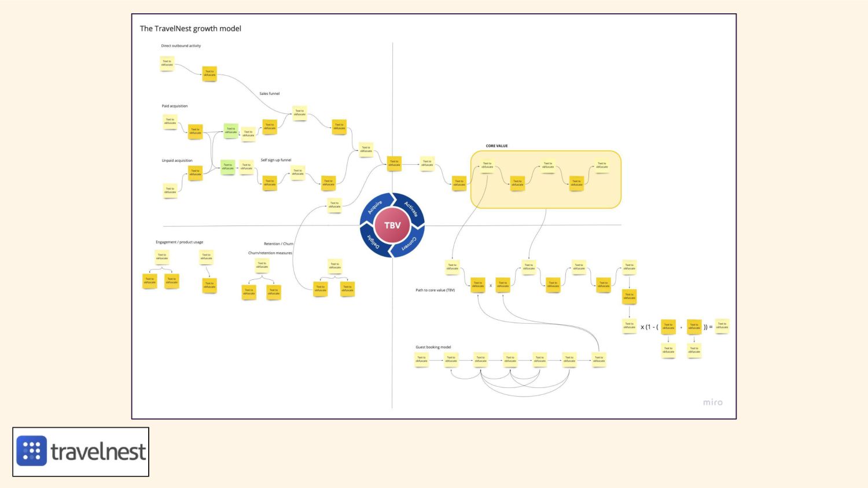Select the Acquire segment of the wheel
Screen dimensions: 868x488
[375, 208]
